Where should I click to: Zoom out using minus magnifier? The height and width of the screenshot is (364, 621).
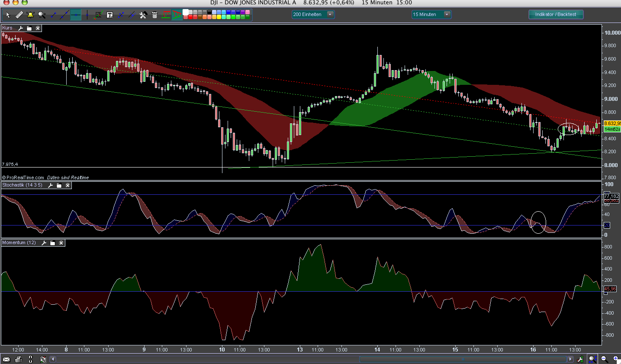605,359
